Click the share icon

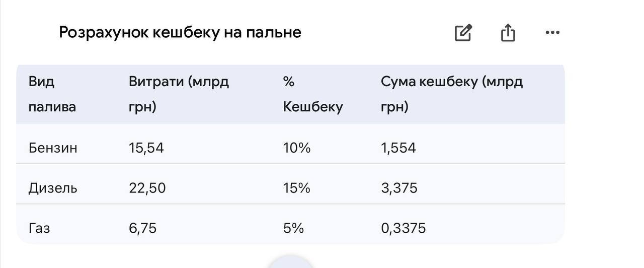pyautogui.click(x=508, y=33)
